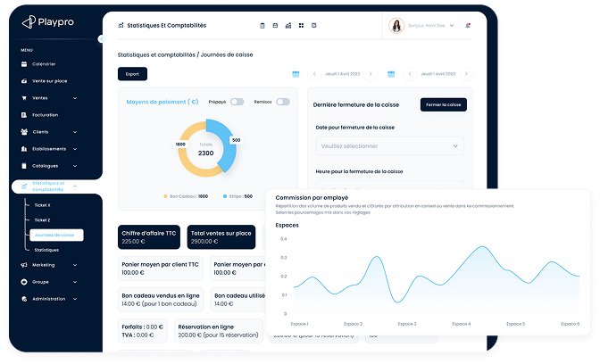Image resolution: width=600 pixels, height=364 pixels.
Task: Expand the Clients submenu chevron
Action: [x=75, y=132]
